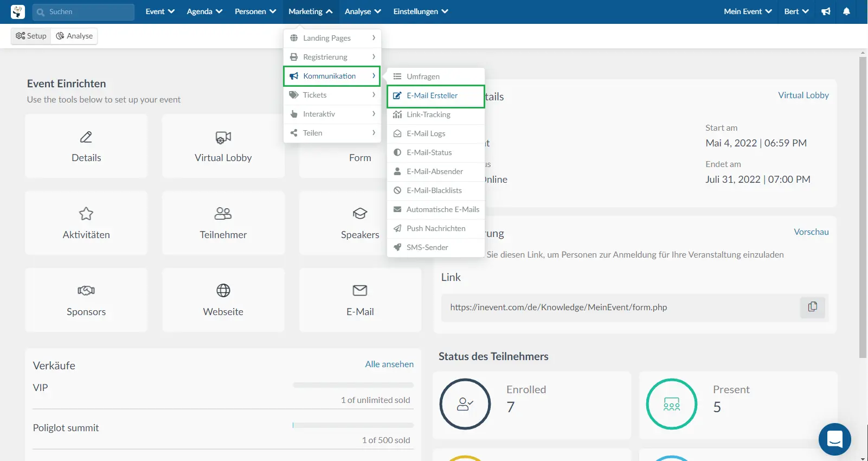Open the Vorschau link
Image resolution: width=868 pixels, height=461 pixels.
tap(811, 232)
